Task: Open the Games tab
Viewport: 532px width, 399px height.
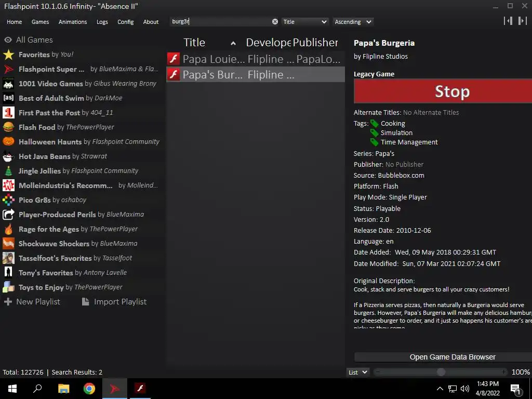Action: tap(40, 22)
